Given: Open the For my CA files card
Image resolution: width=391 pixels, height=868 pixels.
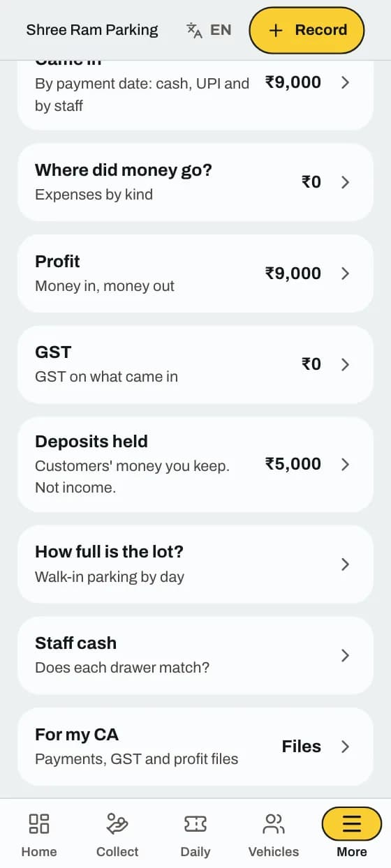Looking at the screenshot, I should (195, 747).
